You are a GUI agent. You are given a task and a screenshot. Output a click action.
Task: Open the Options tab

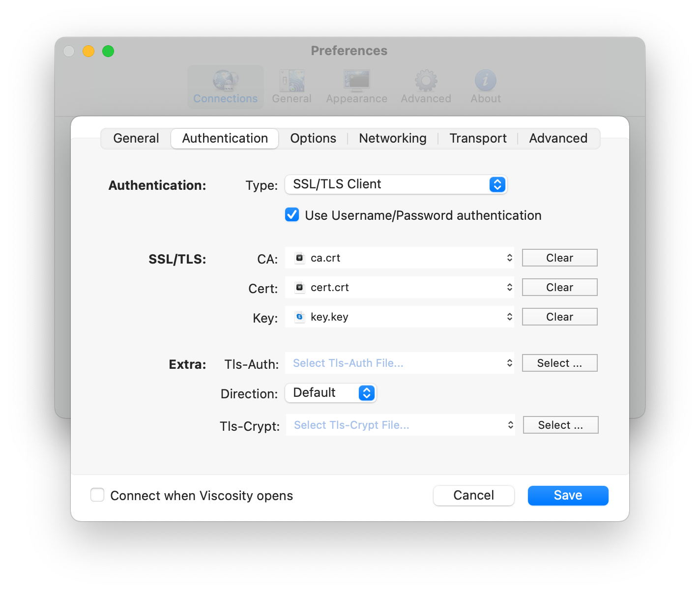[x=313, y=139]
